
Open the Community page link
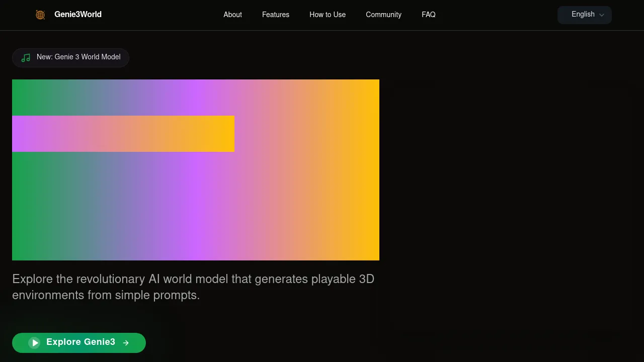point(383,15)
